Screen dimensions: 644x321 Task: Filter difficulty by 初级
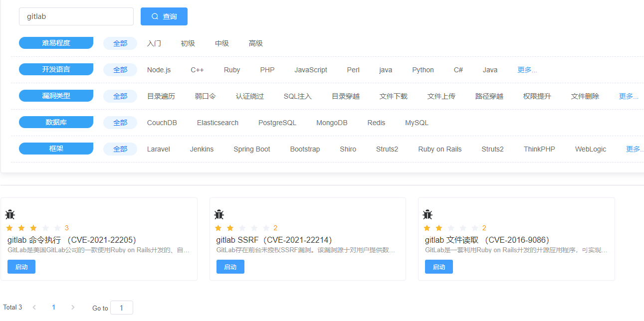click(x=188, y=43)
